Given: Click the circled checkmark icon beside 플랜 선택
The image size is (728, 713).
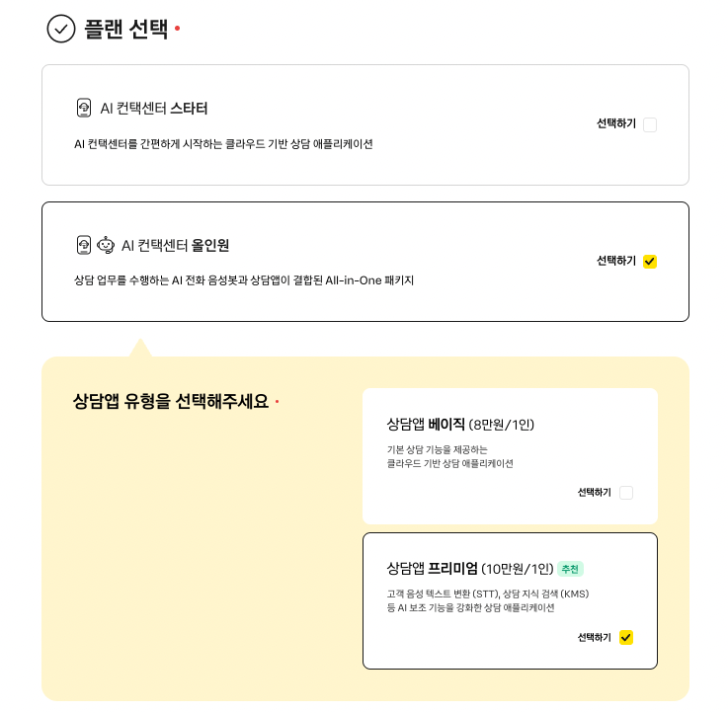Looking at the screenshot, I should tap(61, 29).
